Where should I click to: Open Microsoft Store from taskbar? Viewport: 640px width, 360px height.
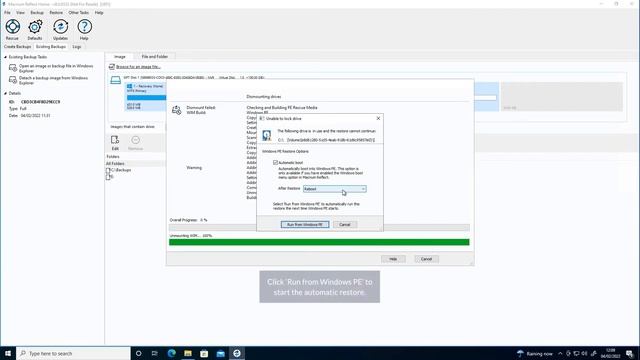tap(204, 353)
